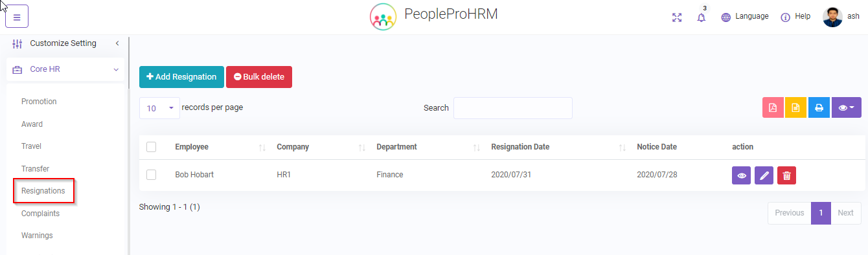
Task: Export table to PDF
Action: coord(773,108)
